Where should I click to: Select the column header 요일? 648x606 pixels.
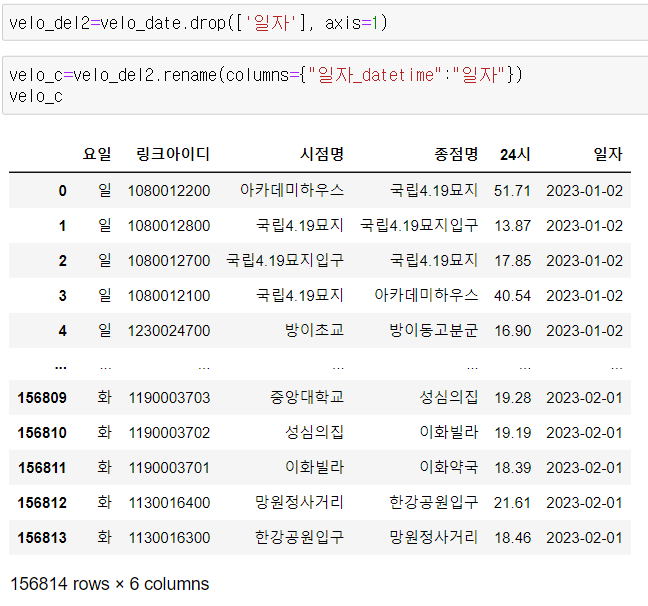[x=97, y=154]
